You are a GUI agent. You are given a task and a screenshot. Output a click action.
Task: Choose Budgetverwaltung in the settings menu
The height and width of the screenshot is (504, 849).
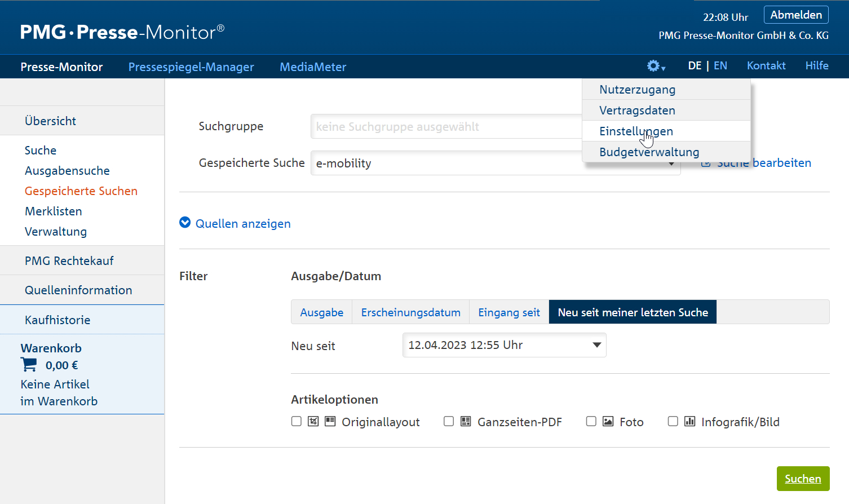(x=666, y=152)
